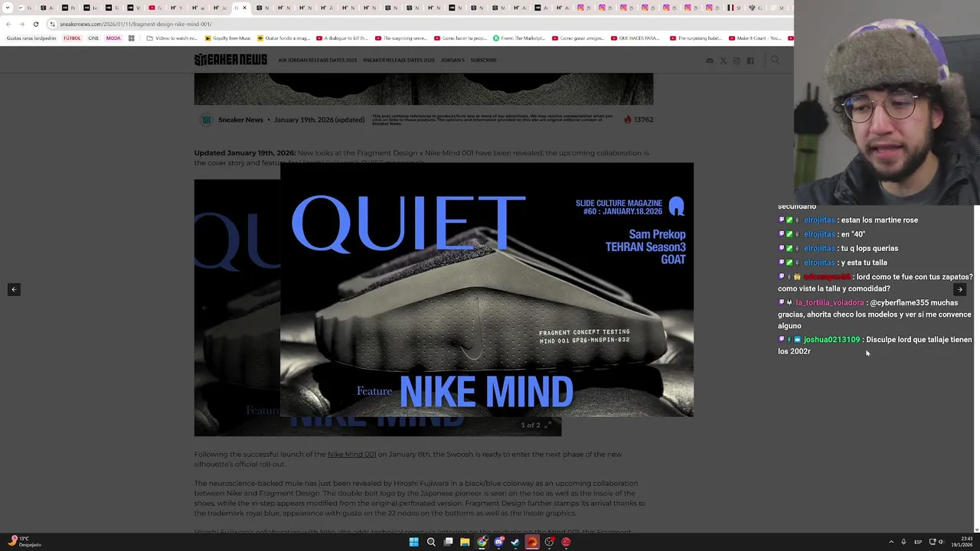This screenshot has height=551, width=980.
Task: Open Windows taskbar search
Action: tap(431, 542)
